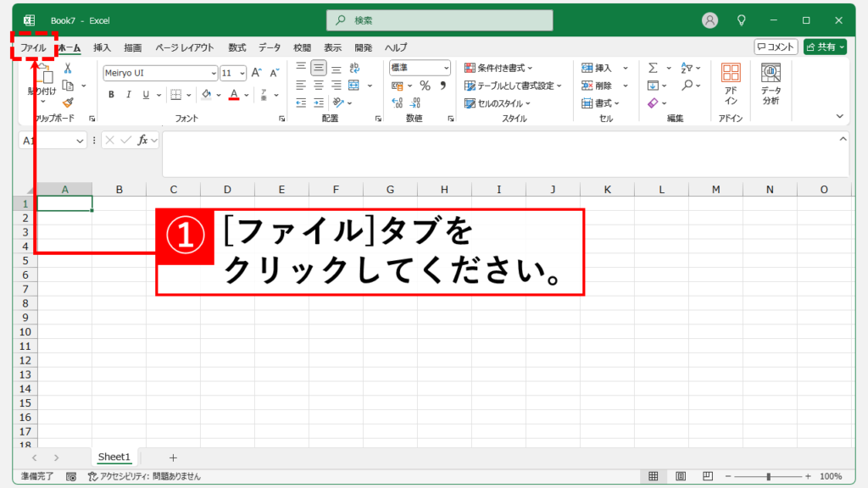Toggle Bold formatting
The height and width of the screenshot is (488, 868).
point(110,95)
